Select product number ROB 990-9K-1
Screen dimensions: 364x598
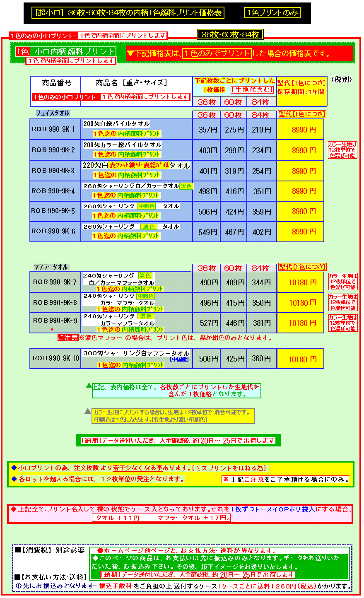pos(53,130)
